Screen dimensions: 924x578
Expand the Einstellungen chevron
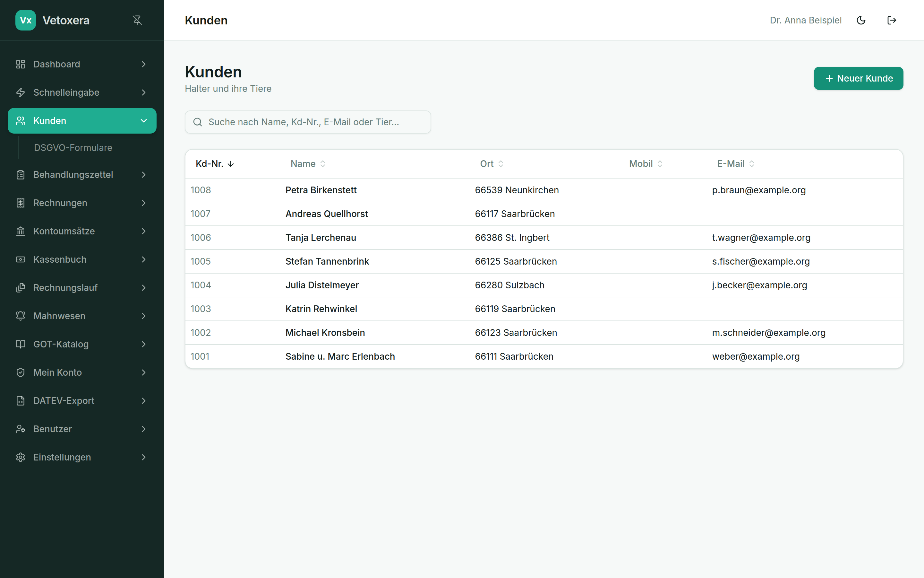(x=143, y=458)
